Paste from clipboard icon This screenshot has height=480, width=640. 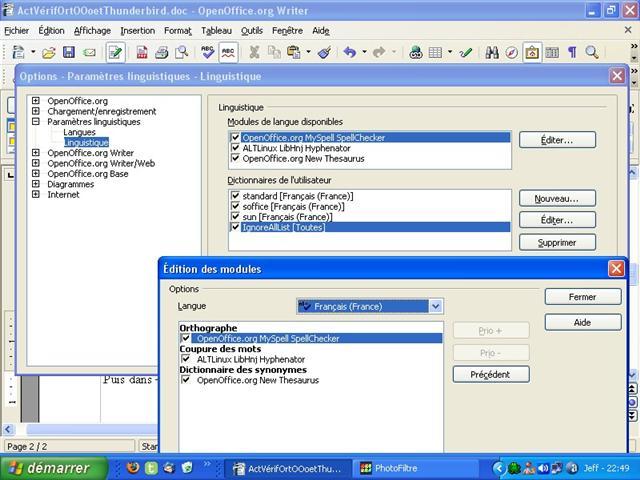(294, 52)
